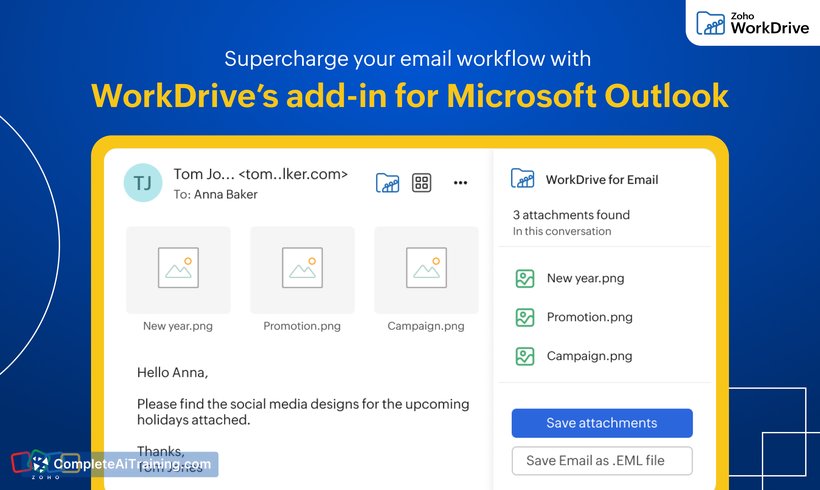Select Promotion.png in the attachments list
Viewport: 820px width, 490px height.
(x=589, y=317)
